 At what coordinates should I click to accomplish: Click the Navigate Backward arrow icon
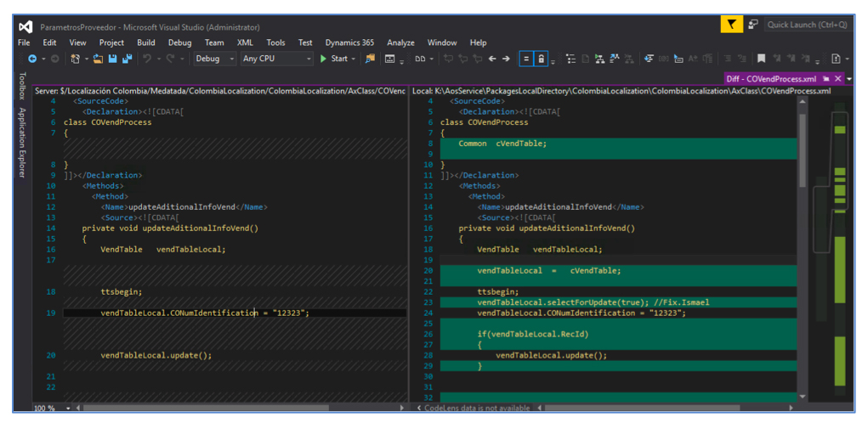[x=32, y=59]
